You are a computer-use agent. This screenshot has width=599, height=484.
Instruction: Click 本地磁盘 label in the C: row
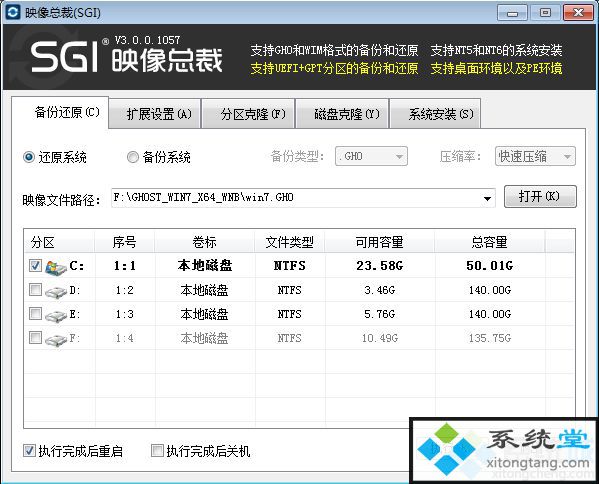click(x=205, y=265)
